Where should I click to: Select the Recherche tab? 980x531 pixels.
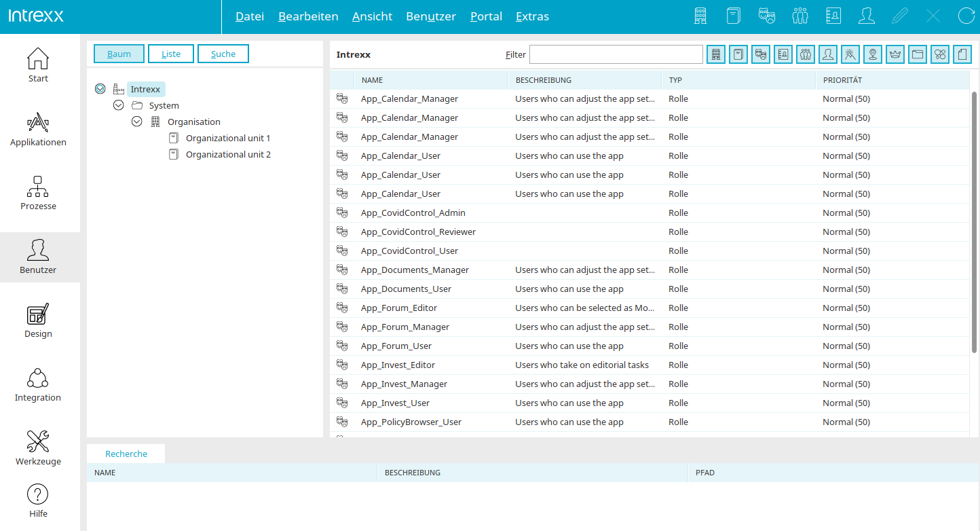point(126,454)
